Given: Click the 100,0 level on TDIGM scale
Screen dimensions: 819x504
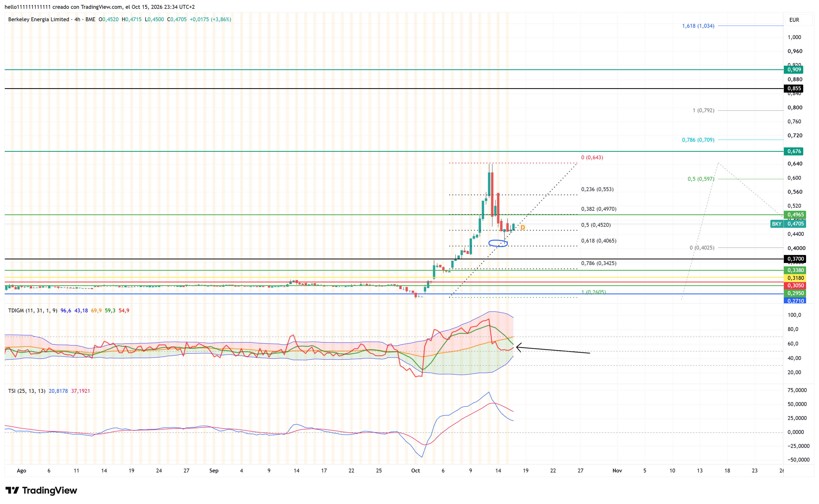Looking at the screenshot, I should (x=794, y=315).
